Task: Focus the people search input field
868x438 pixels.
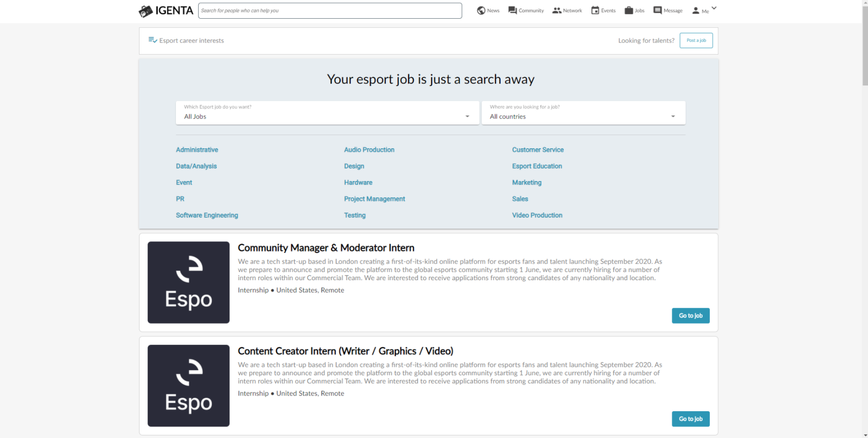Action: tap(330, 11)
